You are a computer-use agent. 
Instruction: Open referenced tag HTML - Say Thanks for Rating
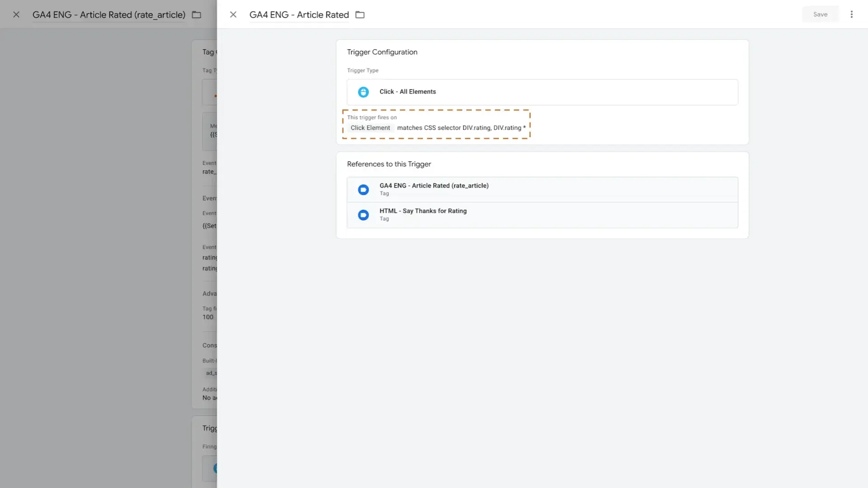pyautogui.click(x=423, y=211)
